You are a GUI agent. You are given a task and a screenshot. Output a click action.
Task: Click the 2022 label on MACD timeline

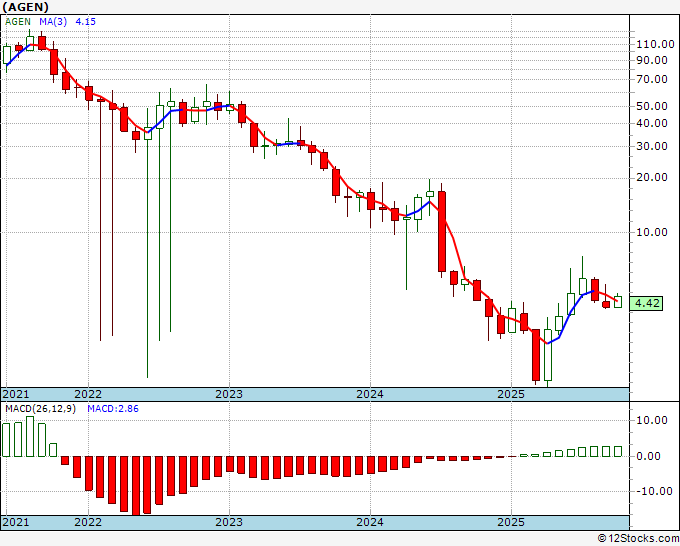point(88,522)
